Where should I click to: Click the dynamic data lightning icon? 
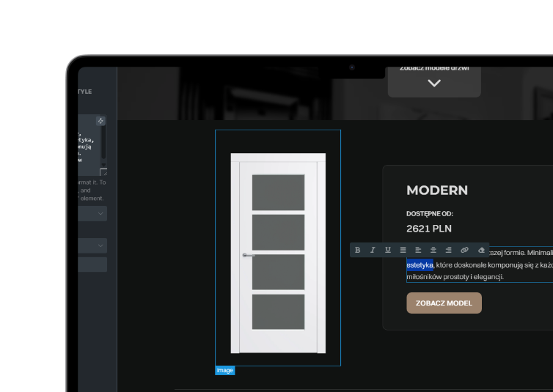(x=100, y=121)
